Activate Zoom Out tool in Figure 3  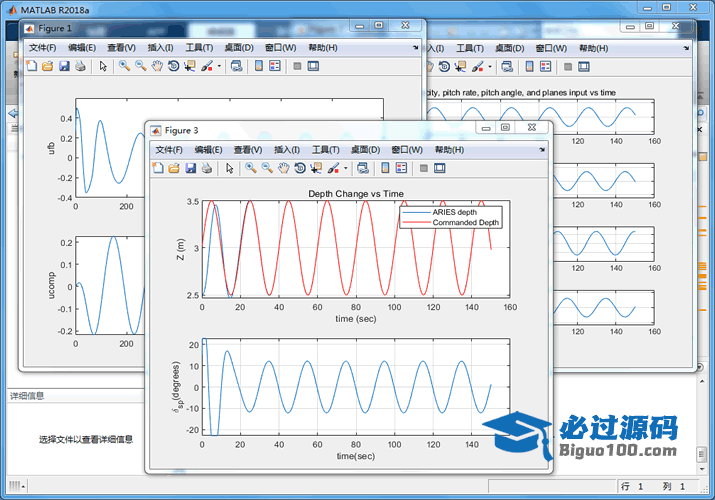267,168
